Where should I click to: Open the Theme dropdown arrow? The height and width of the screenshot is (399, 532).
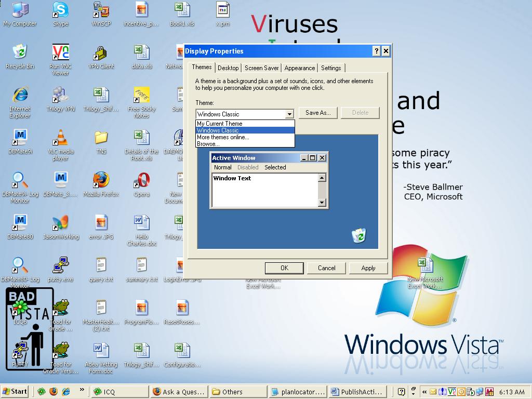click(289, 114)
